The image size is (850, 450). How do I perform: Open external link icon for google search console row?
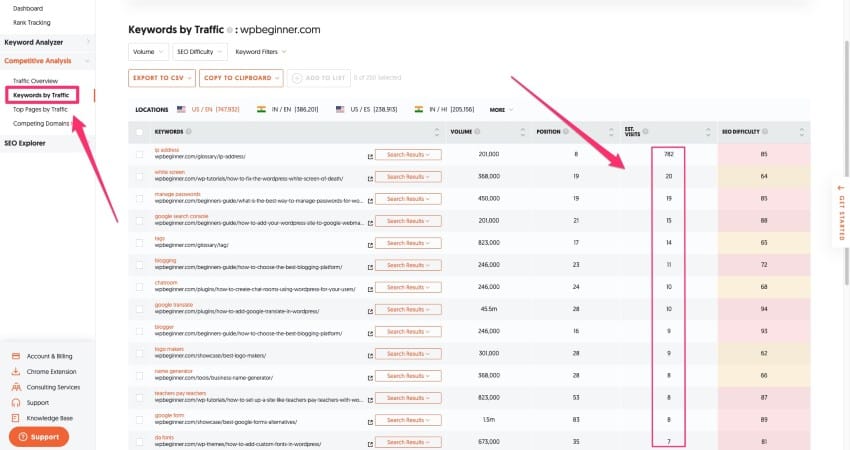(x=370, y=223)
